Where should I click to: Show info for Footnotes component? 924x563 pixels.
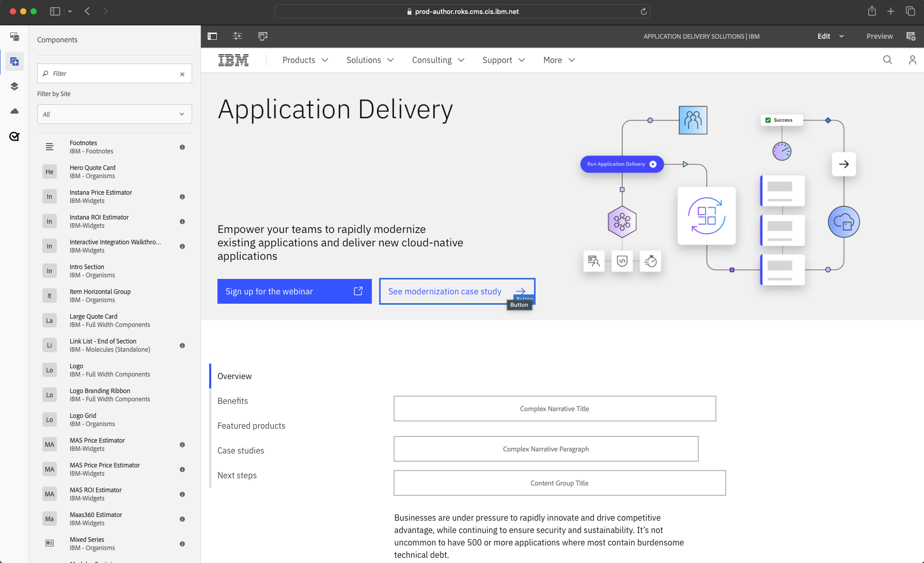pyautogui.click(x=182, y=147)
